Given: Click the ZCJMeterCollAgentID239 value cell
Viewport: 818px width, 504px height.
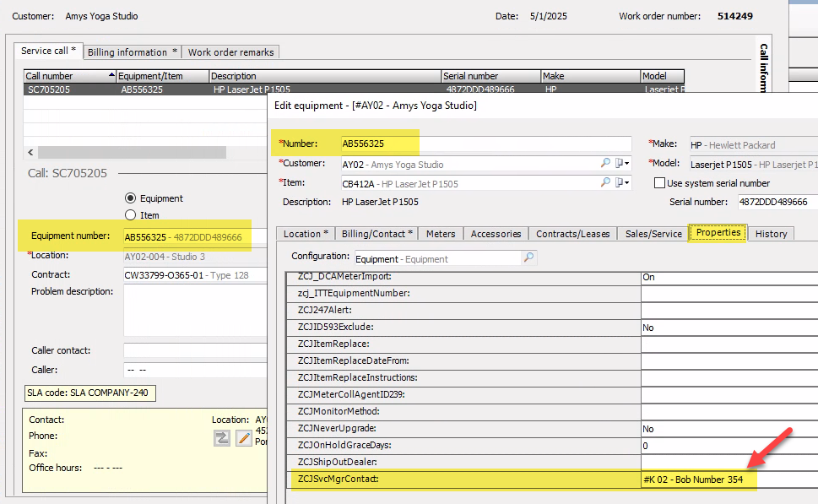Looking at the screenshot, I should pos(729,395).
